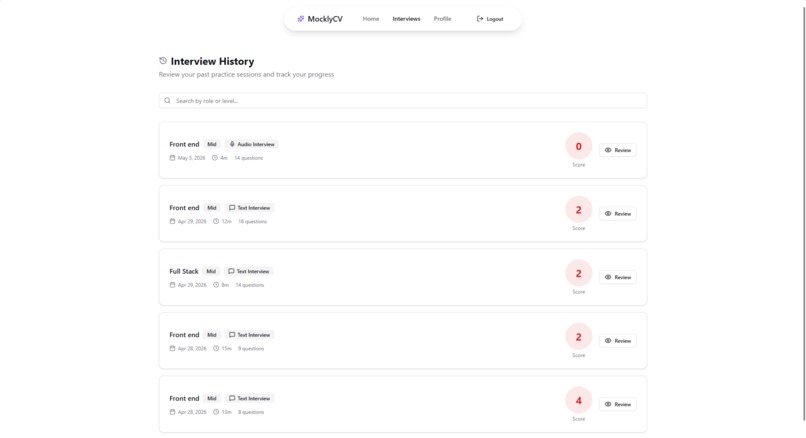Viewport: 806px width, 438px height.
Task: Click the score 2 circle on Full Stack card
Action: (x=579, y=273)
